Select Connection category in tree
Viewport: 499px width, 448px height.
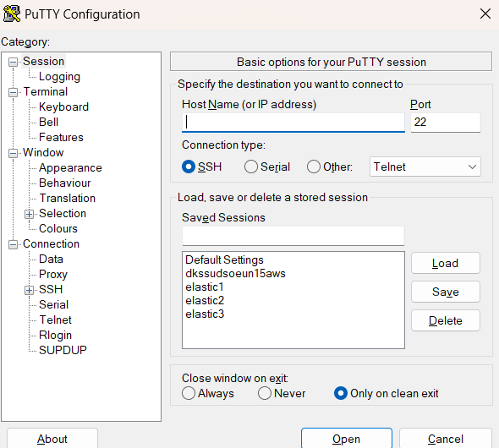pyautogui.click(x=52, y=244)
